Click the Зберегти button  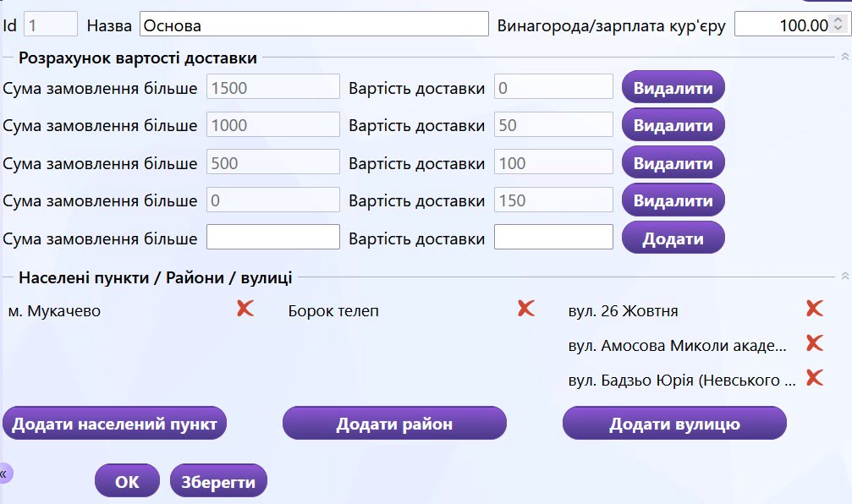218,481
